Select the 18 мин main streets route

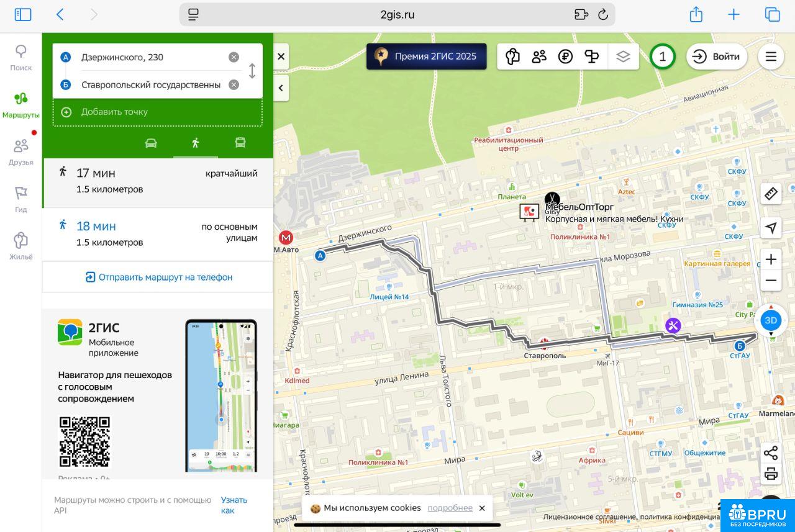pyautogui.click(x=158, y=234)
